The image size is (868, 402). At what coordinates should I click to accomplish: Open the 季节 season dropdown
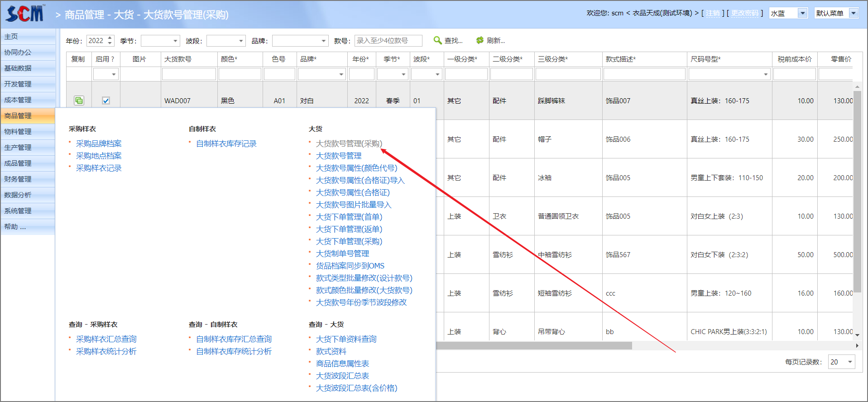point(175,41)
